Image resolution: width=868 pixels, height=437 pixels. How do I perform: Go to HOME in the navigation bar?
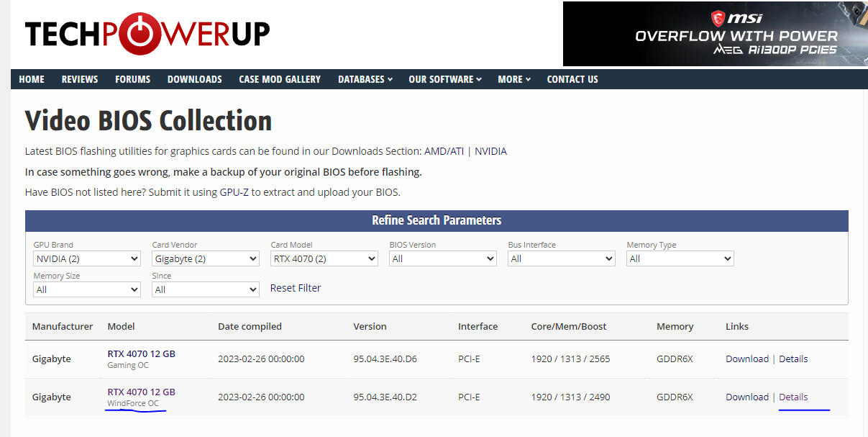(32, 79)
